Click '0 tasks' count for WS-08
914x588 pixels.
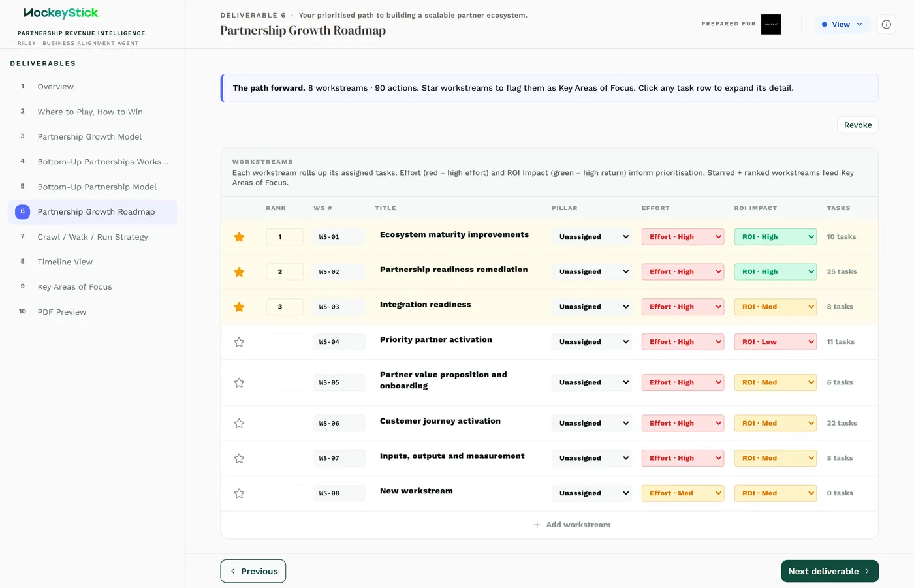coord(840,493)
